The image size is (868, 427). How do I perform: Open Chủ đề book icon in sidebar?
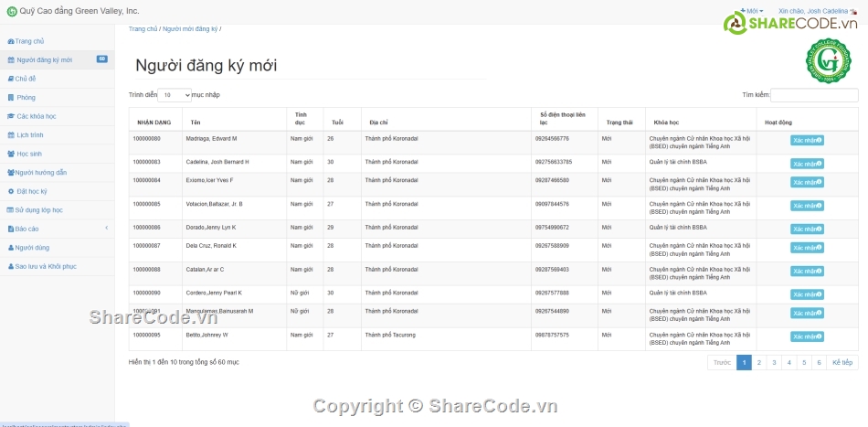tap(11, 79)
